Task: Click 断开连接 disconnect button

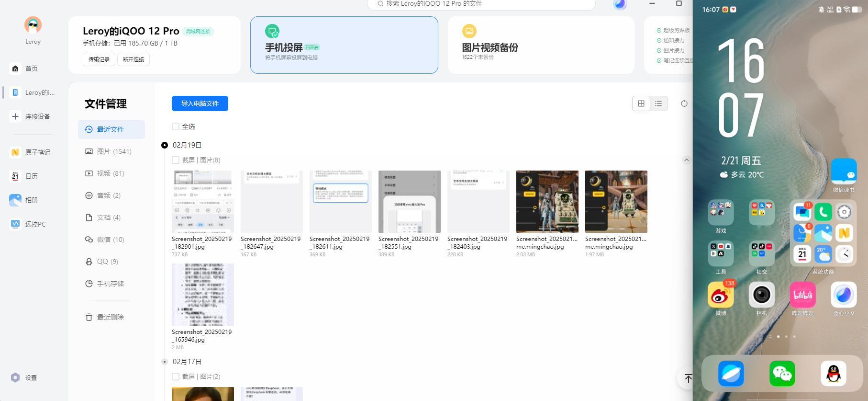Action: (x=134, y=59)
